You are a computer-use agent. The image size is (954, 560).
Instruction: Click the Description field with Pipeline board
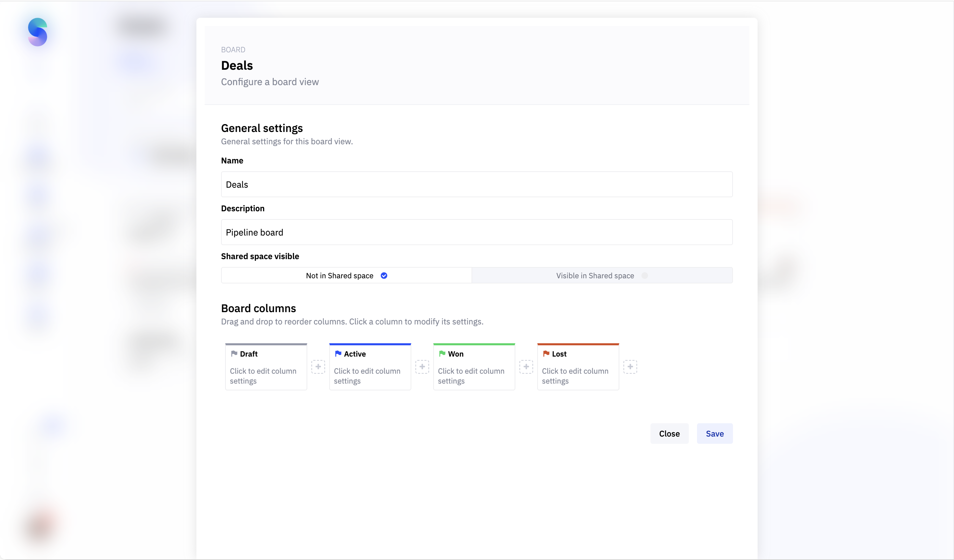477,232
